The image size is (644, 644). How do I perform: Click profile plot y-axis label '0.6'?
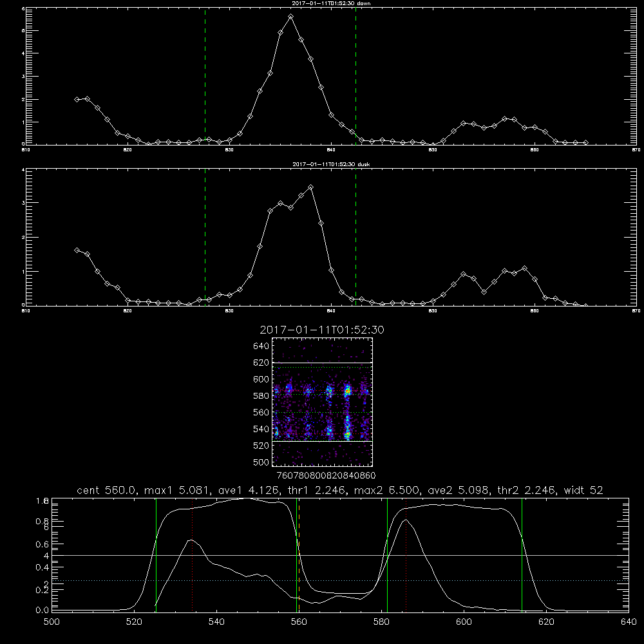43,544
